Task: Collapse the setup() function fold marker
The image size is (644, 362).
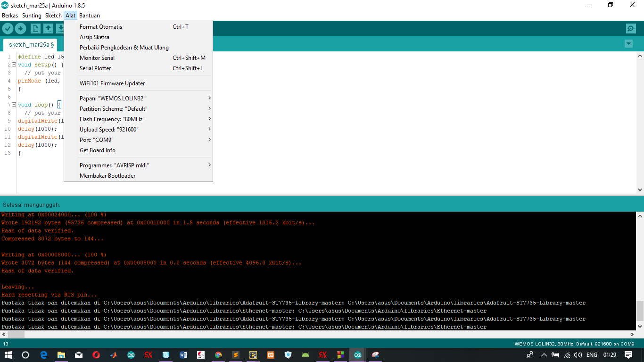Action: (14, 65)
